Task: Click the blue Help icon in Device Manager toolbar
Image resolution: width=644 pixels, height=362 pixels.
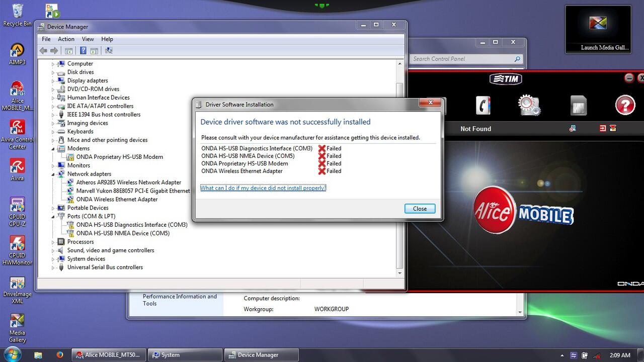Action: (x=84, y=51)
